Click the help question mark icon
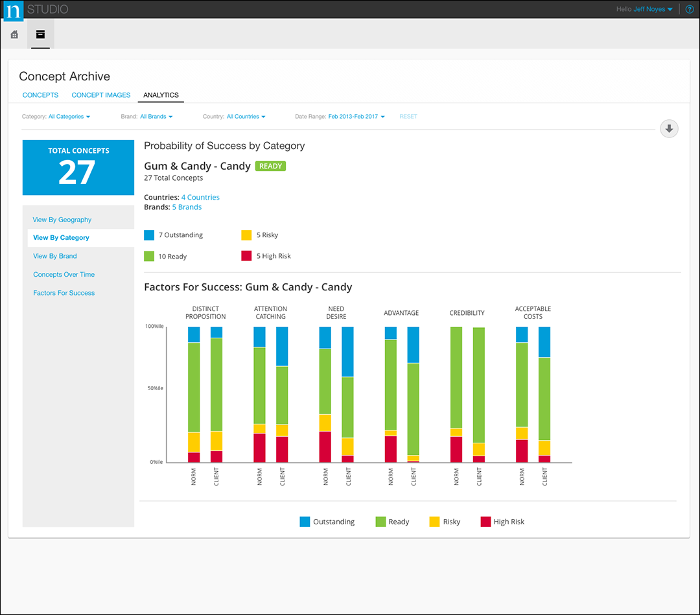Screen dimensions: 700x615 pos(689,9)
